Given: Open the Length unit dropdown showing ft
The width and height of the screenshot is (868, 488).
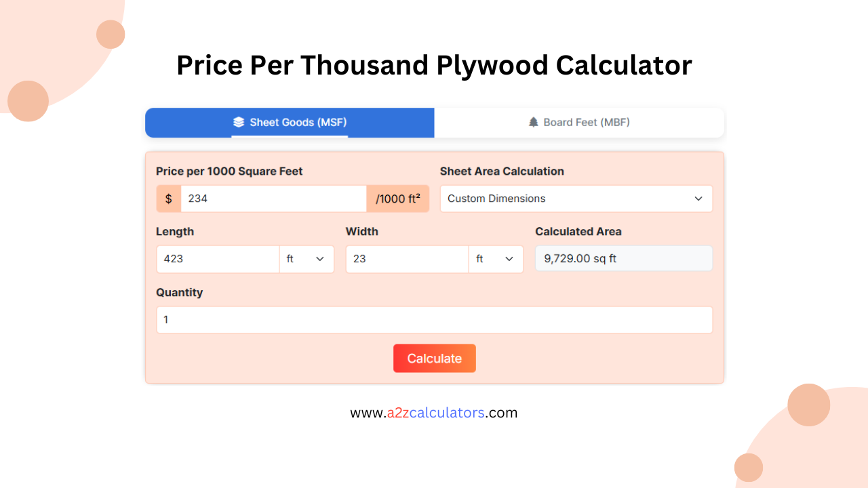Looking at the screenshot, I should [x=307, y=258].
